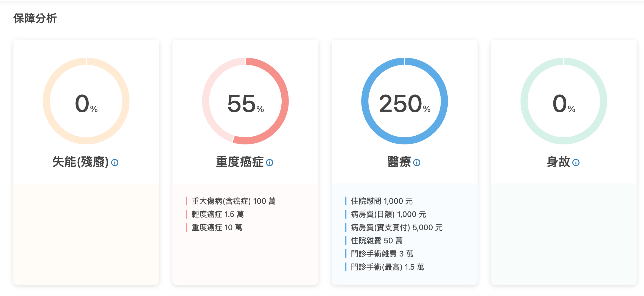Click the 身故 card title
The height and width of the screenshot is (296, 644).
558,162
